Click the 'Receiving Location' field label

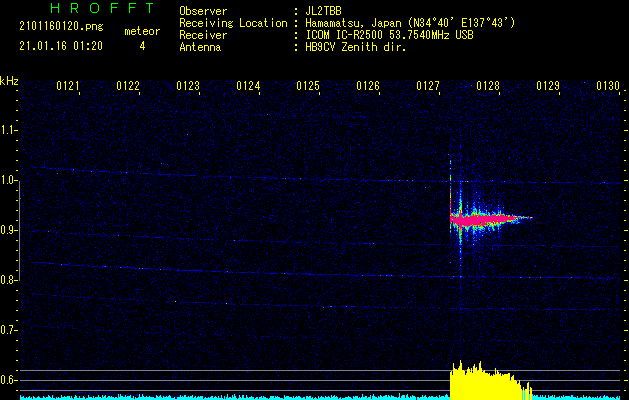point(233,23)
